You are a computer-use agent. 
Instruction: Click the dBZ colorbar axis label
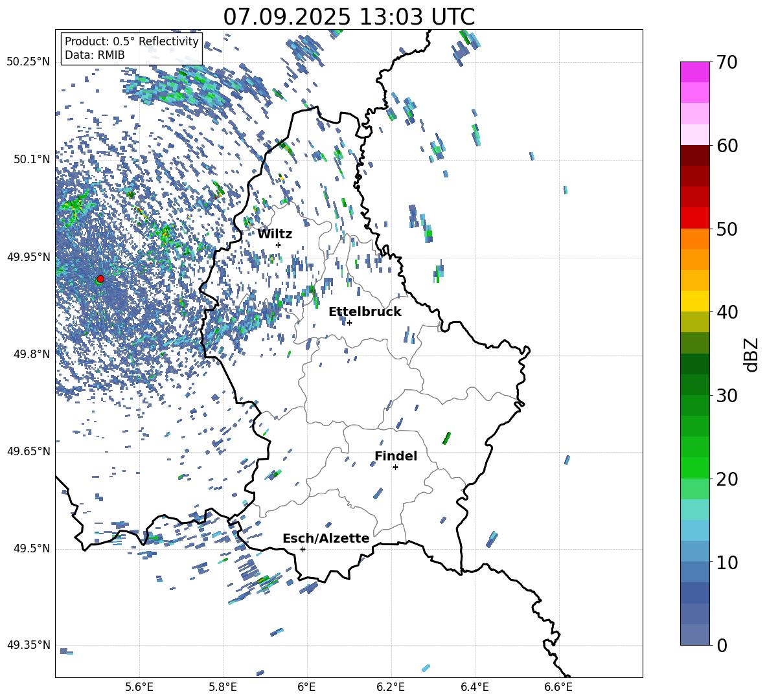[752, 354]
